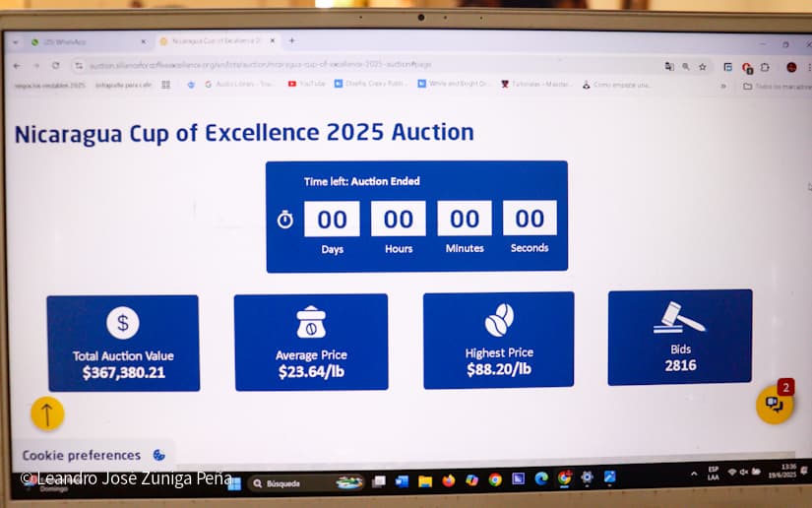Click the coffee bag Average Price icon
812x508 pixels.
tap(311, 323)
